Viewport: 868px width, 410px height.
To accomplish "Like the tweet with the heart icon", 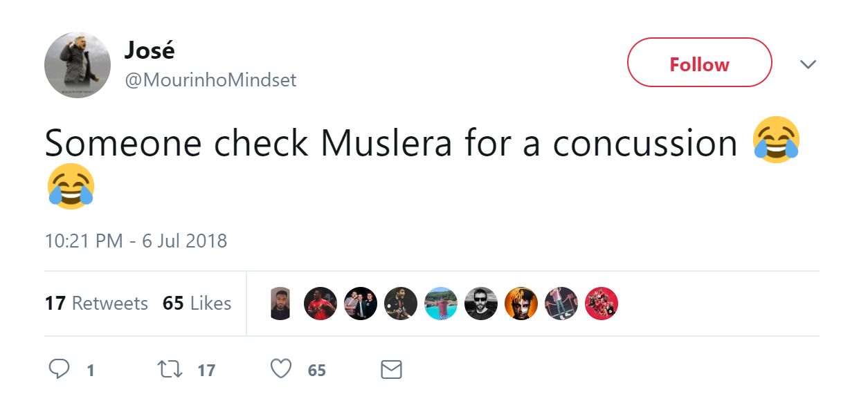I will [280, 370].
